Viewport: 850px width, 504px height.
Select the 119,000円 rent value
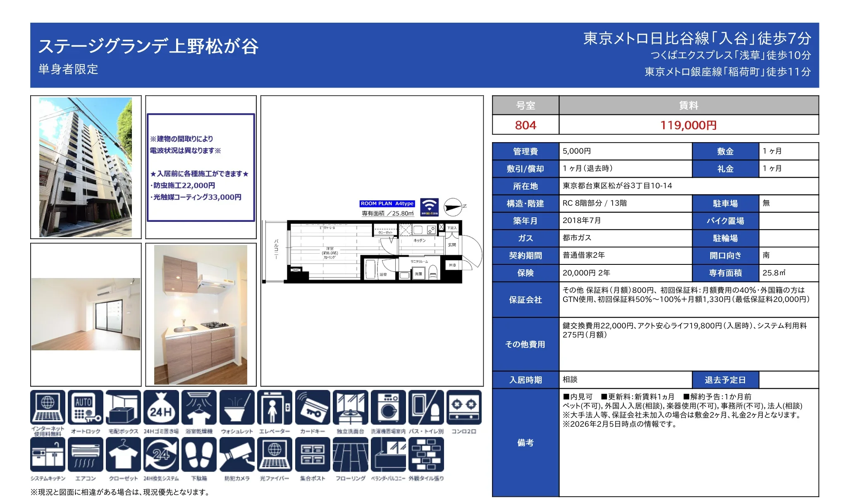(688, 125)
